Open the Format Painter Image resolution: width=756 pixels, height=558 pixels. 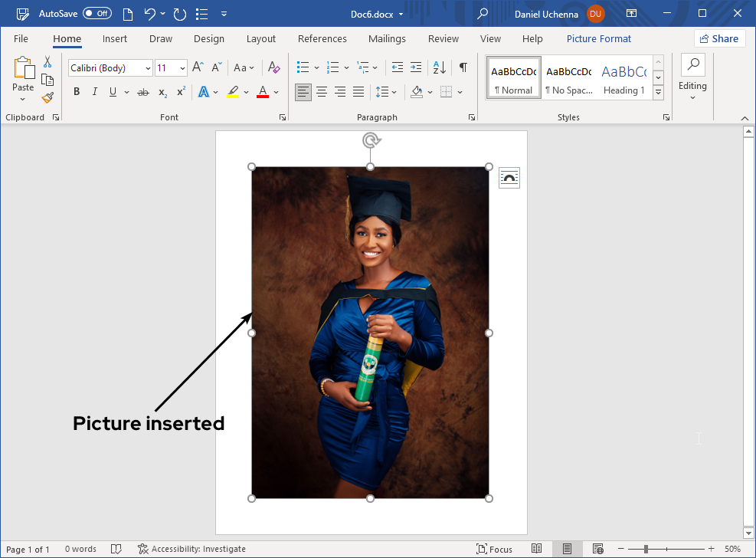(47, 96)
